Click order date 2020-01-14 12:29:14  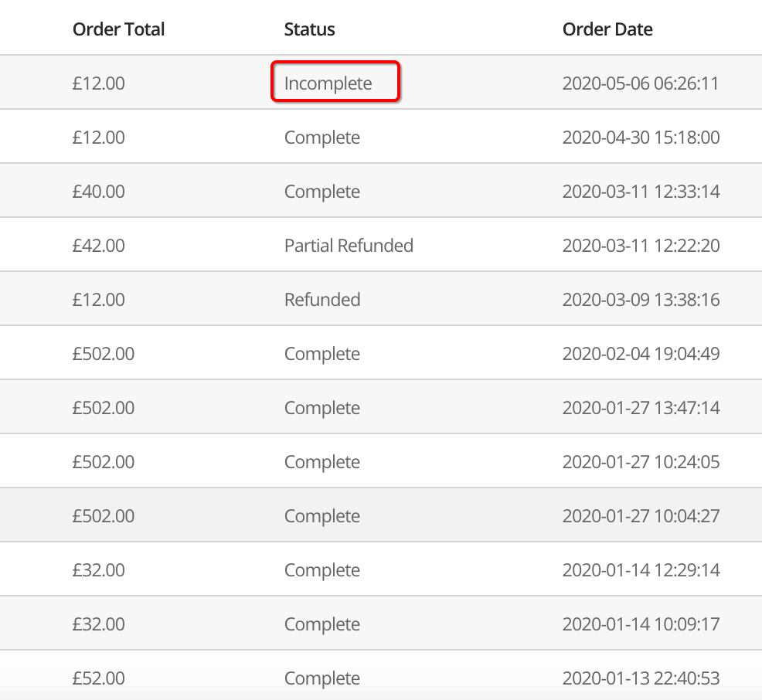coord(641,570)
